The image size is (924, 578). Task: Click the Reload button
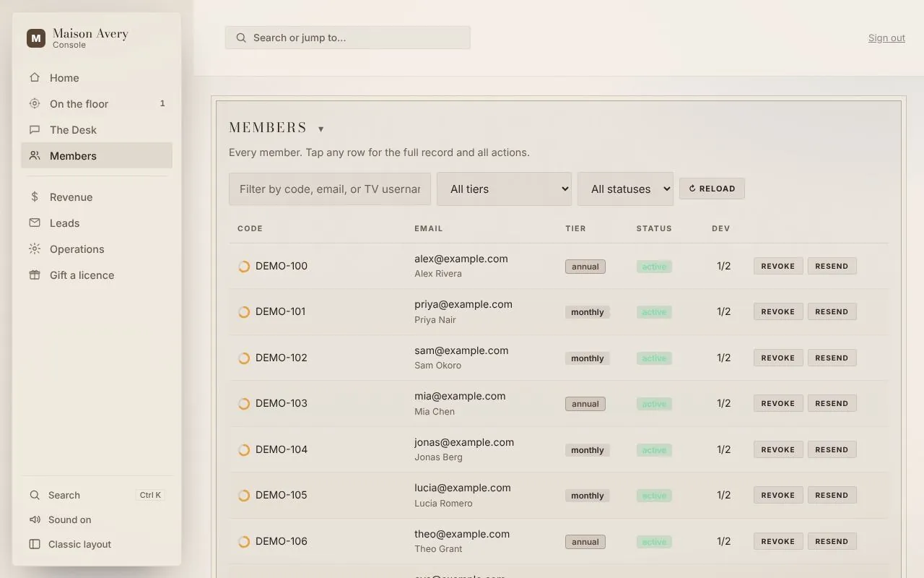pyautogui.click(x=712, y=189)
